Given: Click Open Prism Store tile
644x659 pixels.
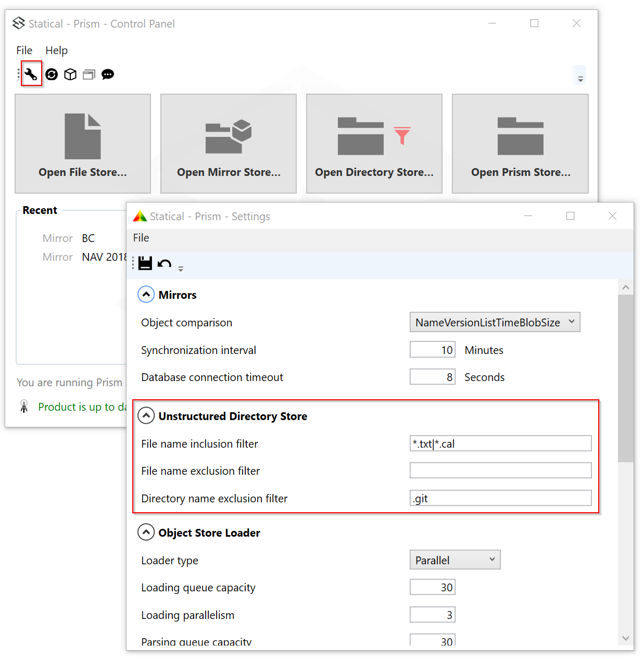Looking at the screenshot, I should [520, 144].
